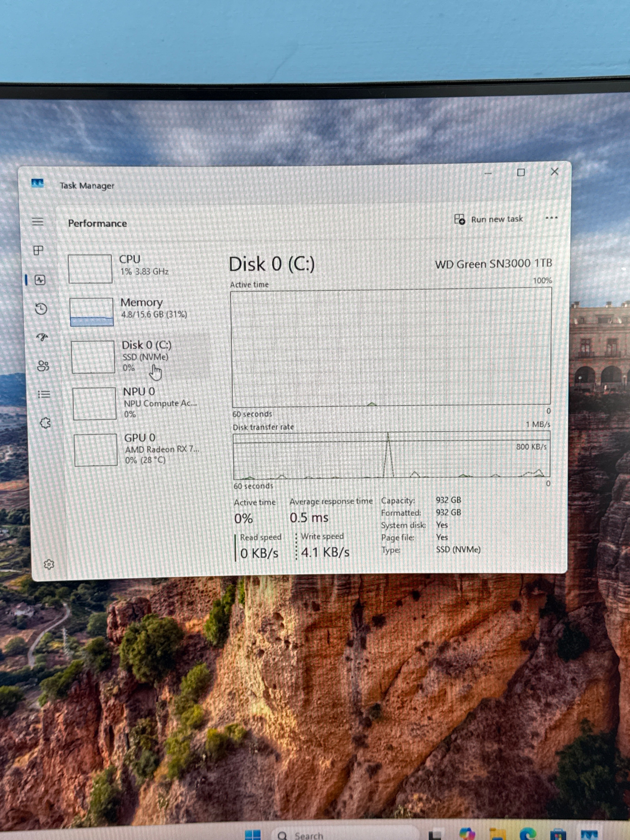Click the CPU mini graph thumbnail

pos(90,269)
